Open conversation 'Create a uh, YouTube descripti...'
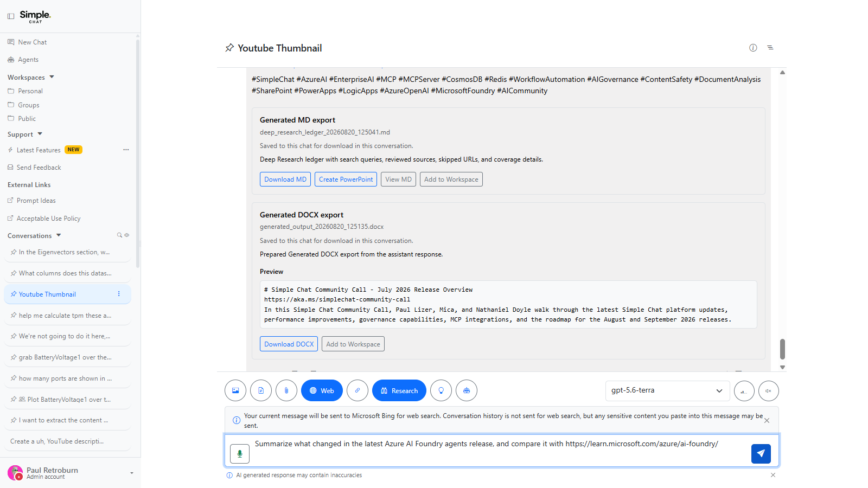The width and height of the screenshot is (868, 488). point(57,441)
